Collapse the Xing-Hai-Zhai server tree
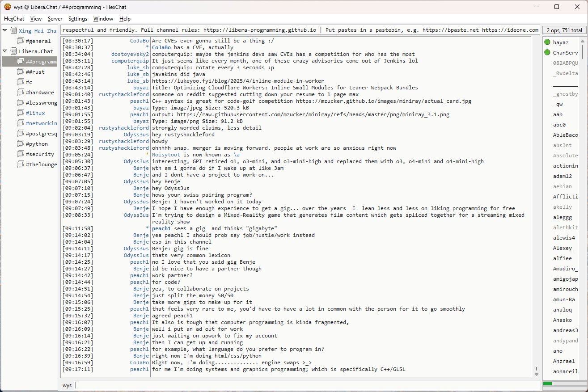The width and height of the screenshot is (588, 392). (5, 31)
